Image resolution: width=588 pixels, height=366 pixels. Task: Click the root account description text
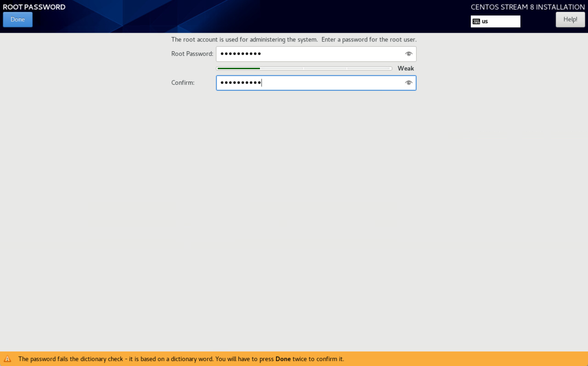294,39
